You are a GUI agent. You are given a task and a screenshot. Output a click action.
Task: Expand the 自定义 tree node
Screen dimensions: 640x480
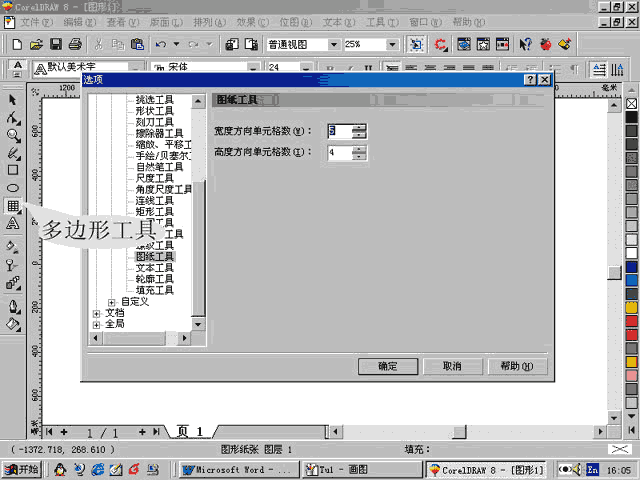click(x=112, y=301)
